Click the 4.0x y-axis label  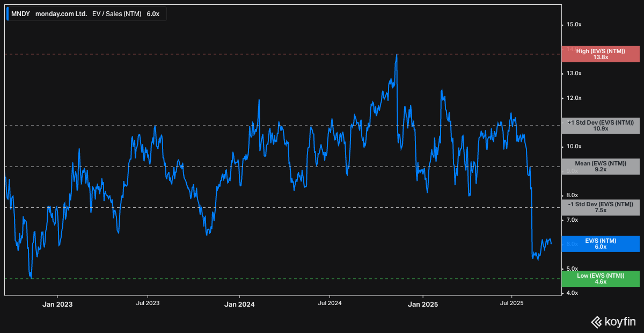coord(573,293)
